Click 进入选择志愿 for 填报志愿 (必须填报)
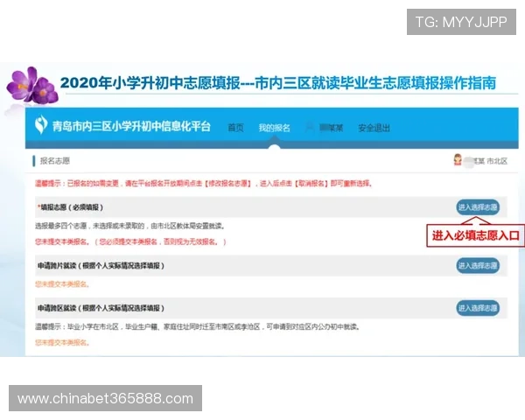The height and width of the screenshot is (420, 525). (478, 207)
